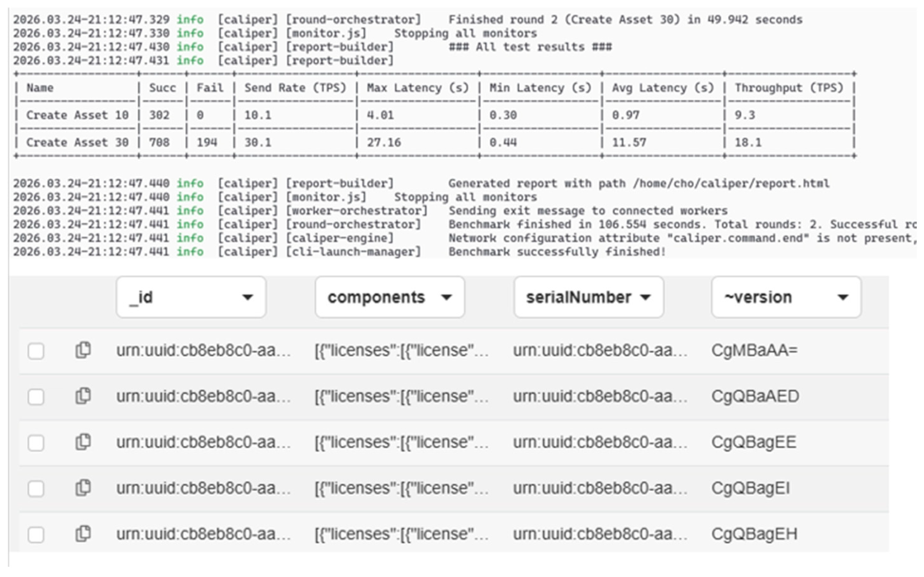Select the _id value in row CgQBagEI

point(204,488)
